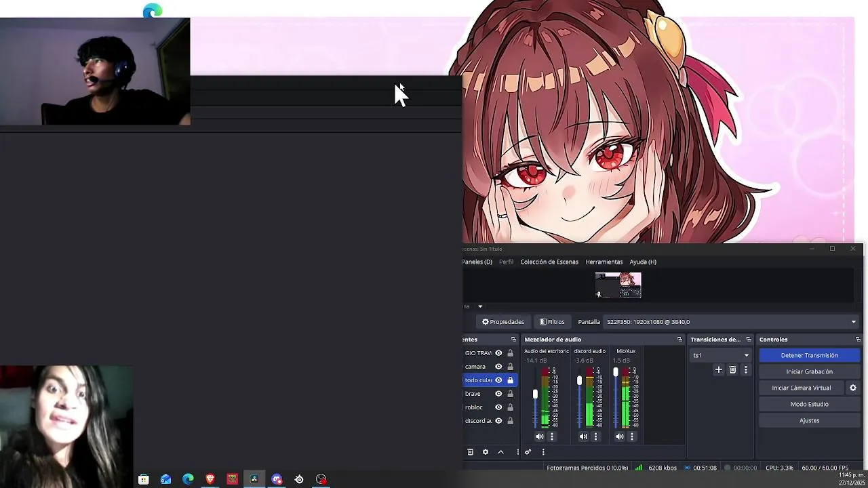This screenshot has width=868, height=488.
Task: Open Brave browser from taskbar
Action: (x=210, y=479)
